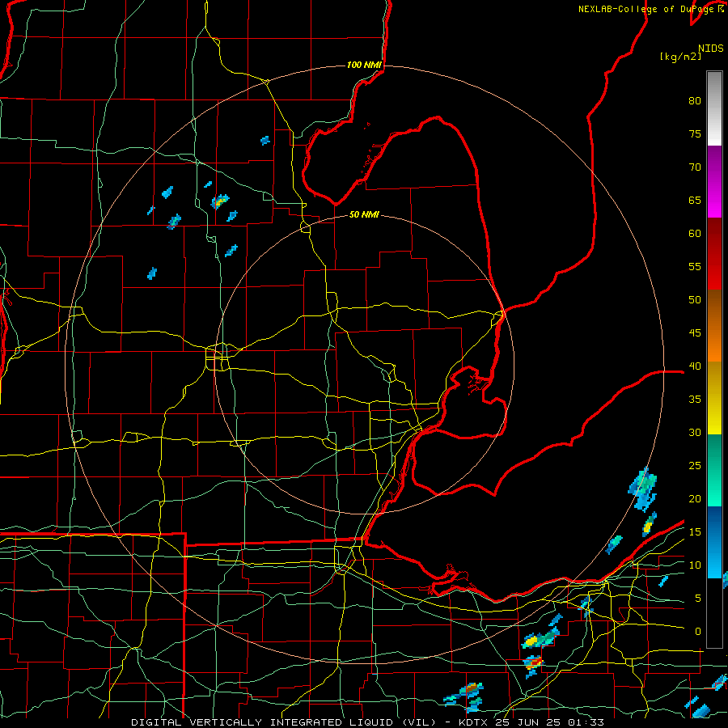Pick the bright yellow segment of the color bar

click(714, 398)
